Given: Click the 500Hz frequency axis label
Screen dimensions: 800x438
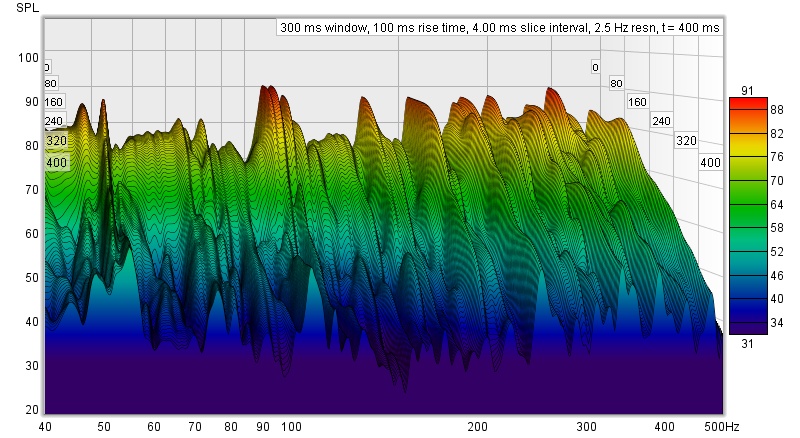Looking at the screenshot, I should click(x=721, y=427).
